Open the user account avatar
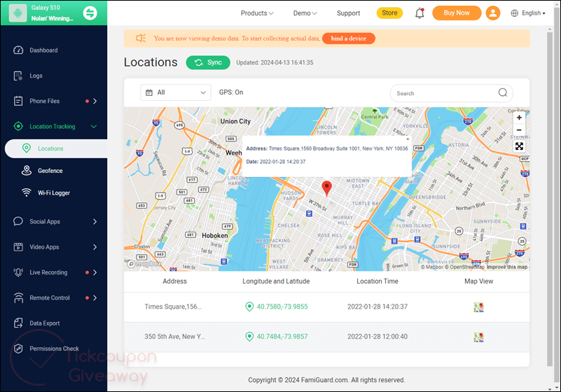 click(x=492, y=13)
